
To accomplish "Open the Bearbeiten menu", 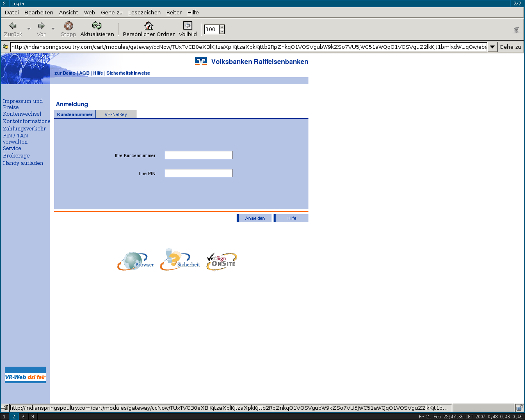I will [x=39, y=12].
